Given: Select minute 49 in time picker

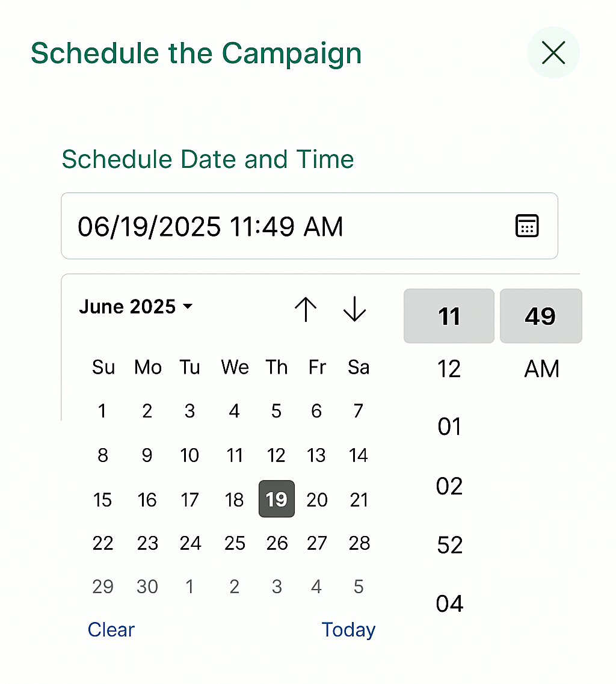Looking at the screenshot, I should (541, 316).
